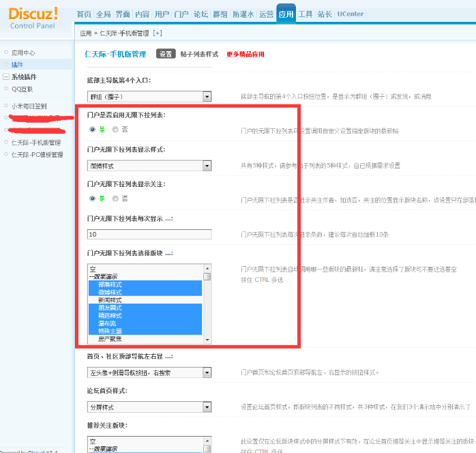Select 是 for 门户是否启用无限下拉列表

tap(92, 130)
